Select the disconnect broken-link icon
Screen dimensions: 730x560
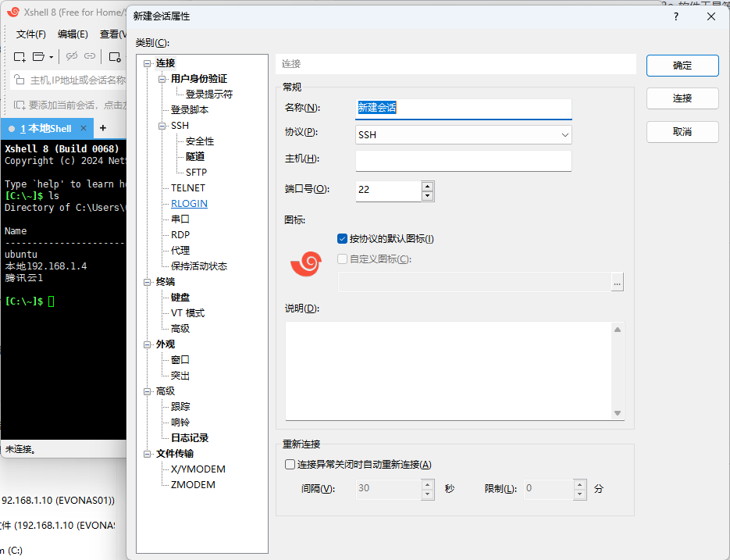pos(72,55)
